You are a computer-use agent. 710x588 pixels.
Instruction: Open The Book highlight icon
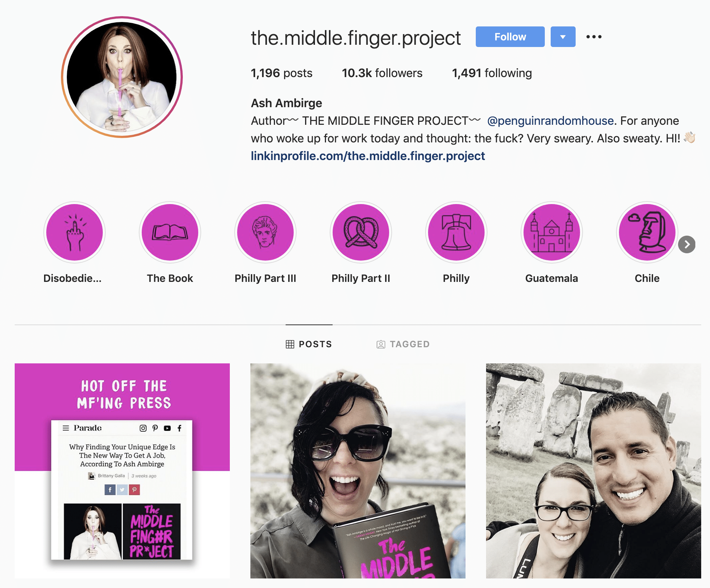point(170,232)
